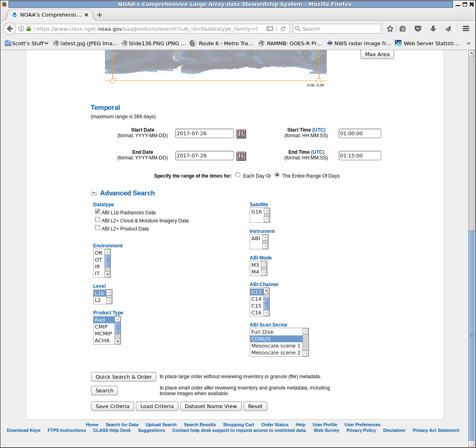The width and height of the screenshot is (476, 448).
Task: Collapse the Advanced Search section
Action: tap(94, 193)
